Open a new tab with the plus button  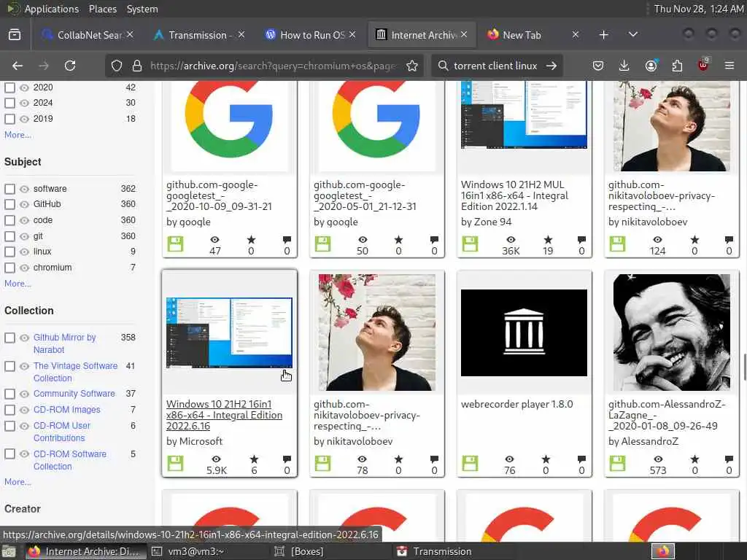603,35
